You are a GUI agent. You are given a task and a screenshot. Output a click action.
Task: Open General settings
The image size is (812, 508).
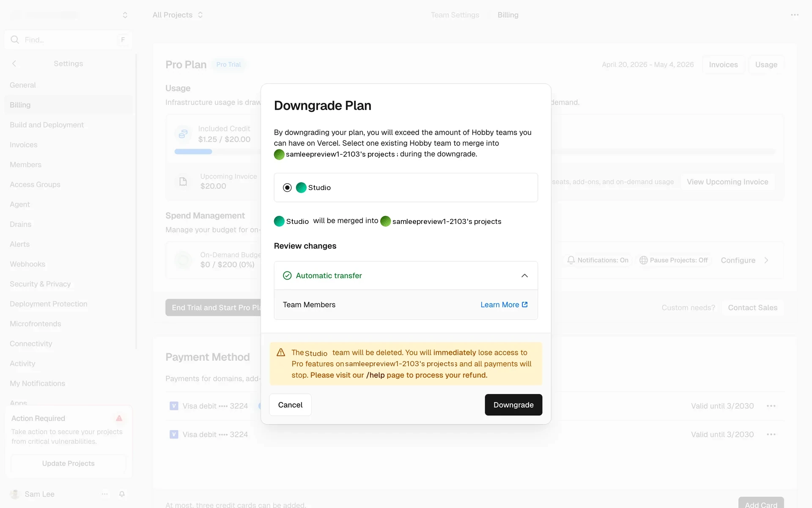(x=23, y=85)
